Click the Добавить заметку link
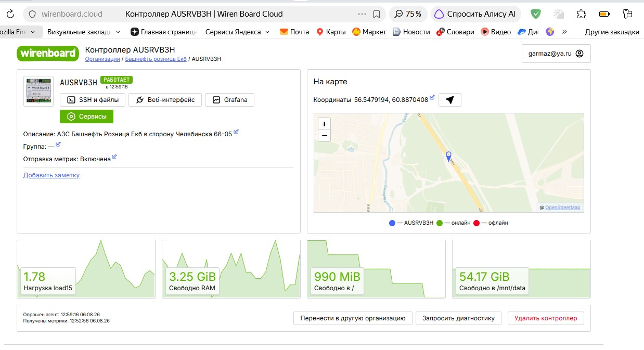 click(x=51, y=175)
